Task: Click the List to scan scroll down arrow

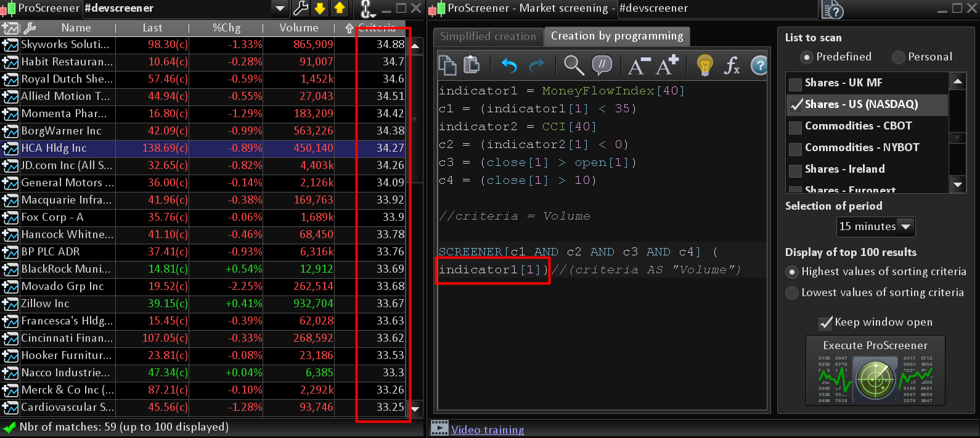Action: click(x=957, y=184)
